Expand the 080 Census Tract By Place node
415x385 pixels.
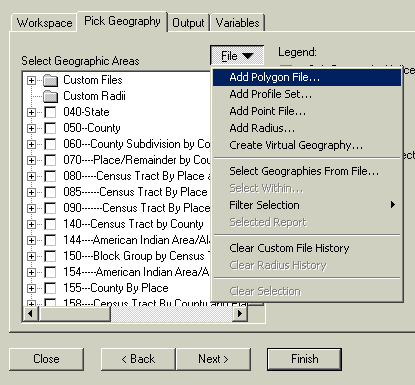(x=31, y=176)
